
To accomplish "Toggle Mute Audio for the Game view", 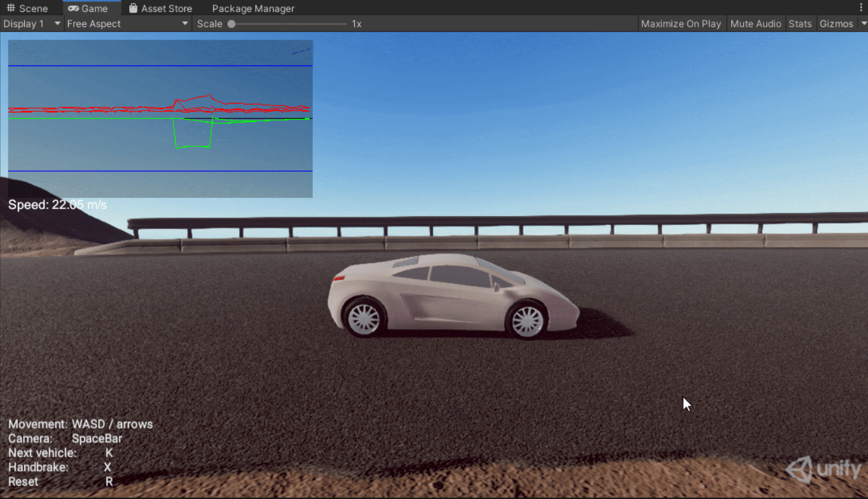I will coord(755,24).
